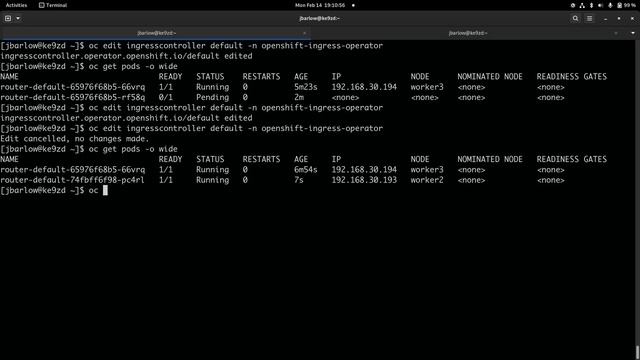Close the first terminal tab
The height and width of the screenshot is (360, 640).
304,33
